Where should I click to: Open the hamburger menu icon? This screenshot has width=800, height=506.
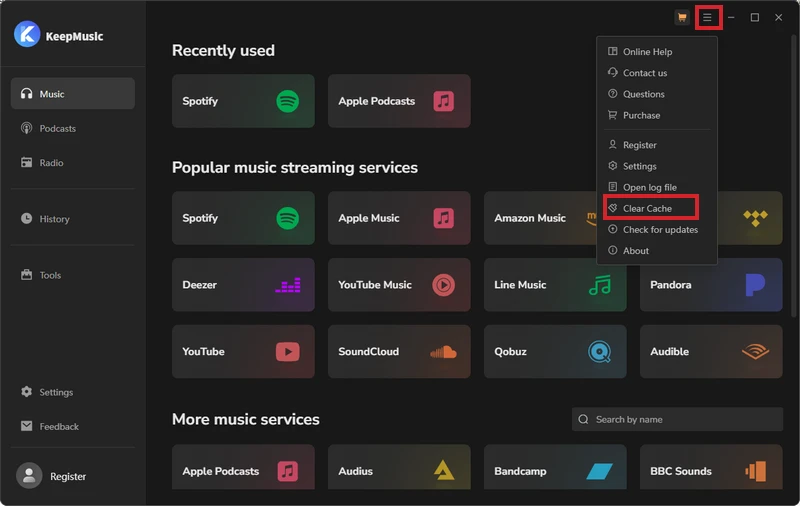click(x=707, y=17)
